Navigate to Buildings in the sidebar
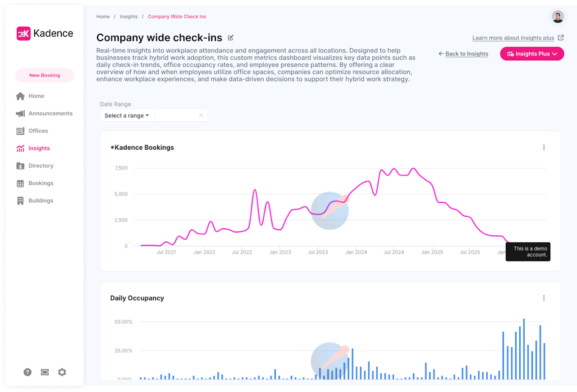Image resolution: width=577 pixels, height=392 pixels. point(41,201)
